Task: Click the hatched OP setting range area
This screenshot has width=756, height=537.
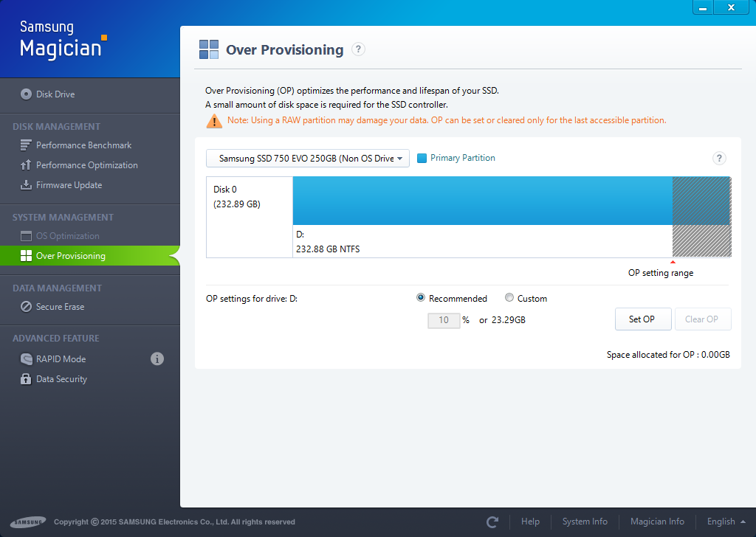Action: [x=702, y=217]
